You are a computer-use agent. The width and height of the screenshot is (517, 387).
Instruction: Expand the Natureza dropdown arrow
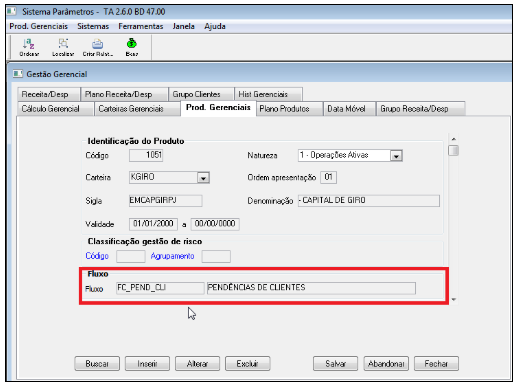(x=396, y=156)
